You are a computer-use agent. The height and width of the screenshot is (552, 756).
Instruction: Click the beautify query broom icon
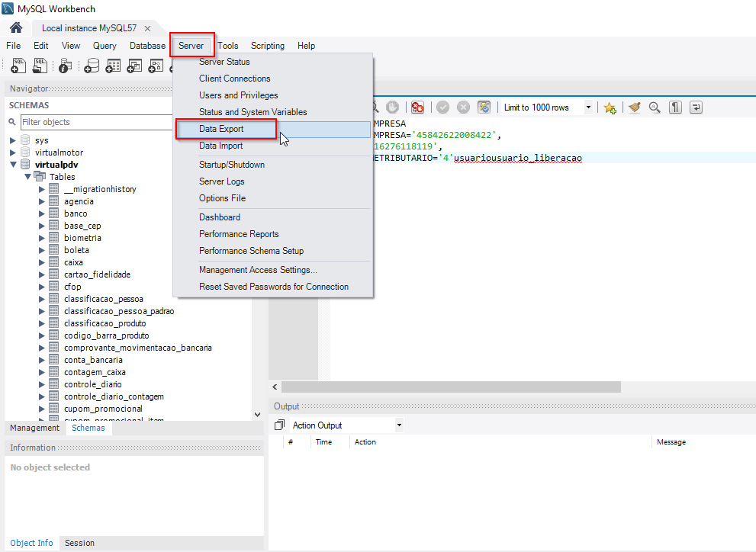point(635,107)
